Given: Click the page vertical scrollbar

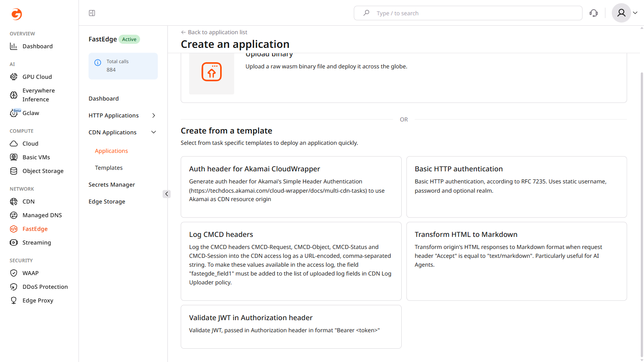Looking at the screenshot, I should click(642, 215).
